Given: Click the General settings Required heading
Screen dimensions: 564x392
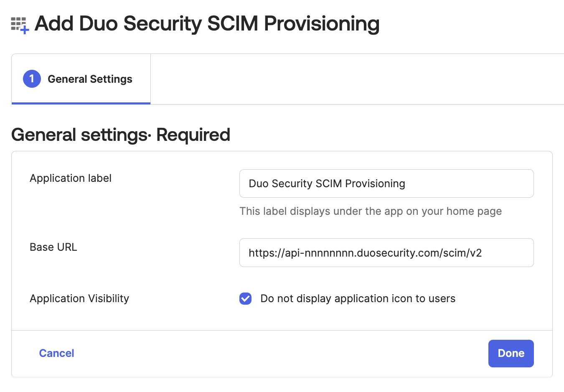Looking at the screenshot, I should (x=121, y=135).
